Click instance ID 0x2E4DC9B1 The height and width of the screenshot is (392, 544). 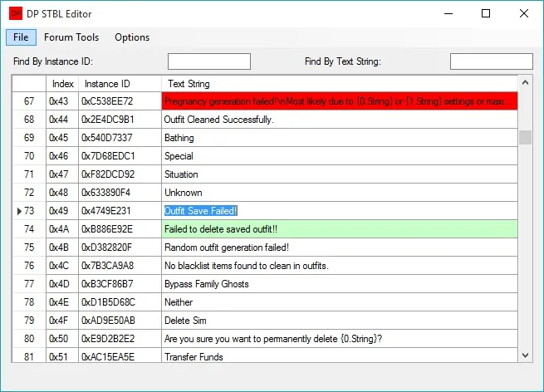coord(120,120)
